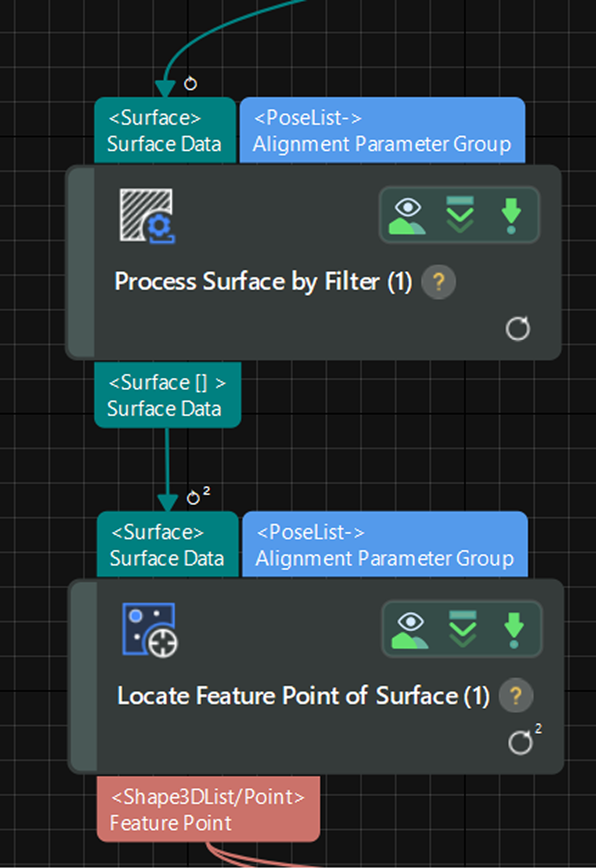This screenshot has height=868, width=596.
Task: Click the Surface [] output port
Action: [x=167, y=396]
